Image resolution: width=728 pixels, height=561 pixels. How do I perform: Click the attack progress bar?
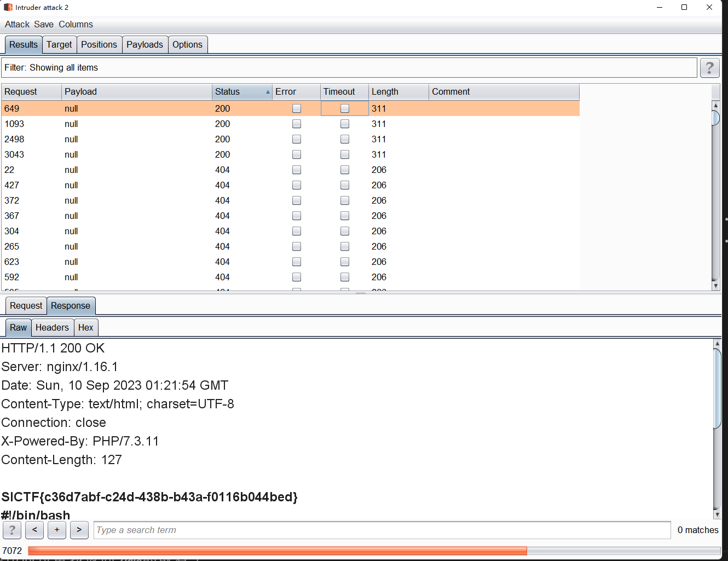click(374, 551)
